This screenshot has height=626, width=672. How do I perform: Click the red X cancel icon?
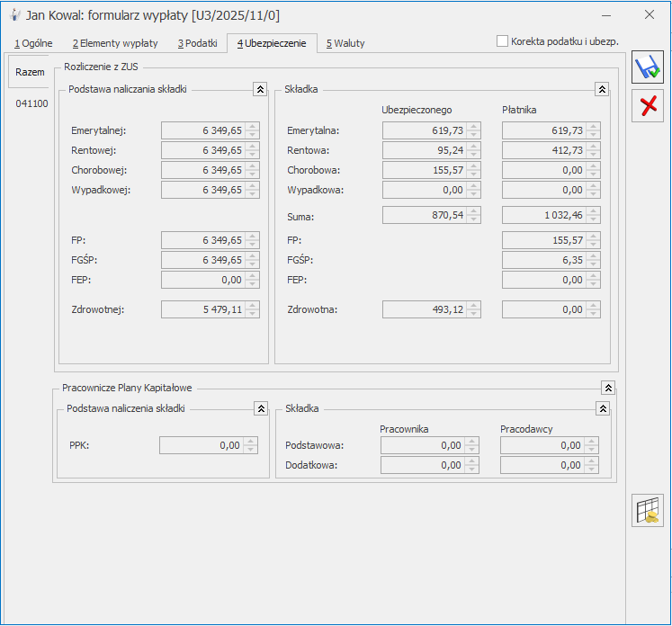647,106
